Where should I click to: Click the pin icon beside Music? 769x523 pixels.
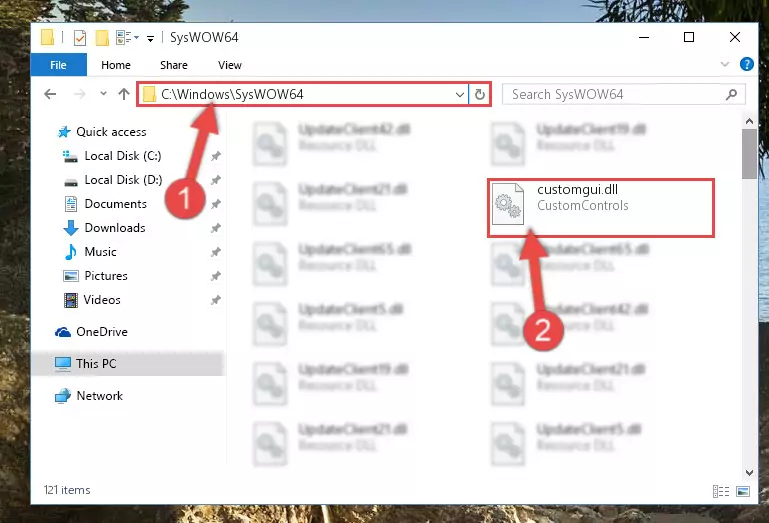coord(215,252)
